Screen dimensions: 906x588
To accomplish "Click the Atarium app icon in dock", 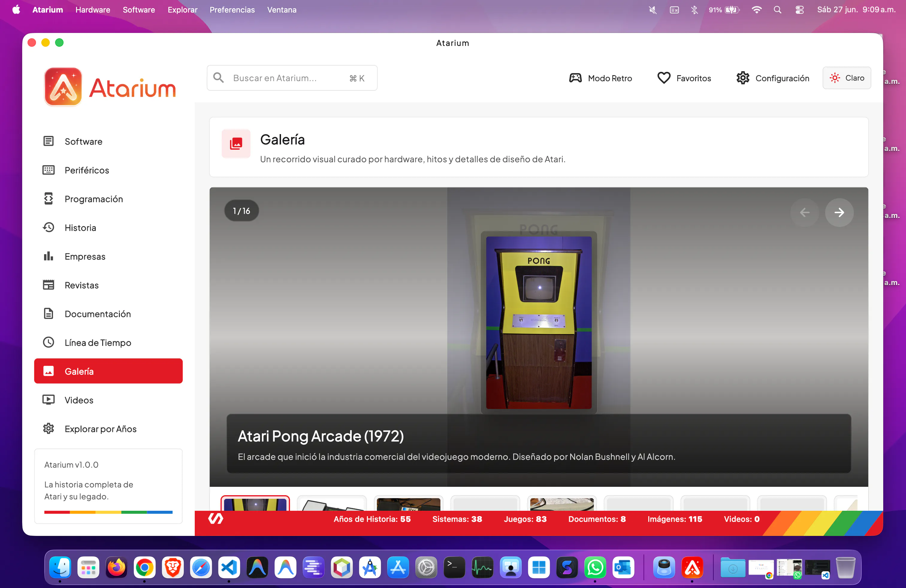I will click(692, 568).
